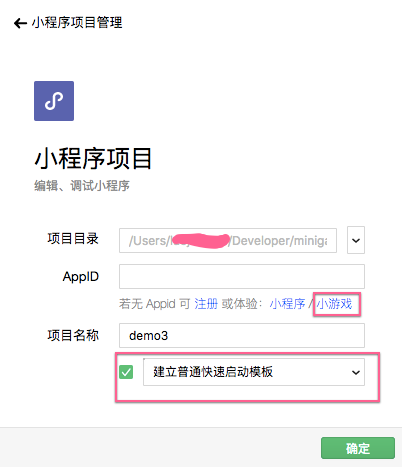Click the 项目目录 path input field
Image resolution: width=402 pixels, height=467 pixels.
tap(228, 241)
